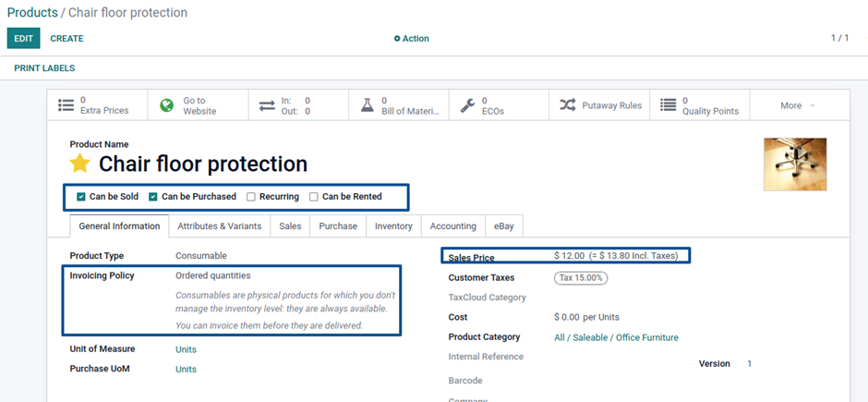Click the Ordered quantities invoicing policy value
This screenshot has height=402, width=868.
(213, 275)
